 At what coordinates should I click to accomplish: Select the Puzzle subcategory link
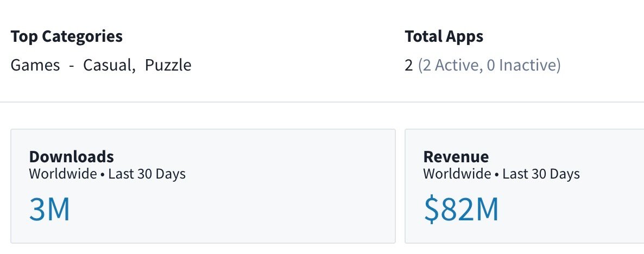point(168,66)
